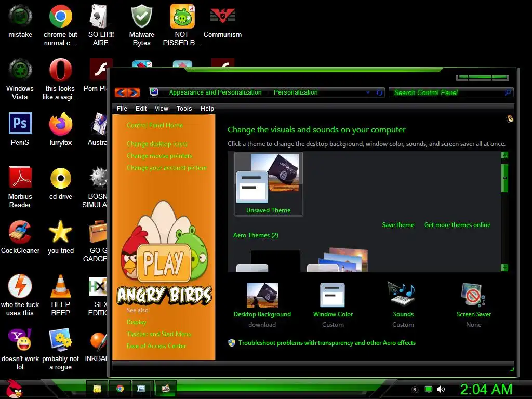Image resolution: width=532 pixels, height=399 pixels.
Task: Go forward with the right navigation arrow
Action: [134, 92]
